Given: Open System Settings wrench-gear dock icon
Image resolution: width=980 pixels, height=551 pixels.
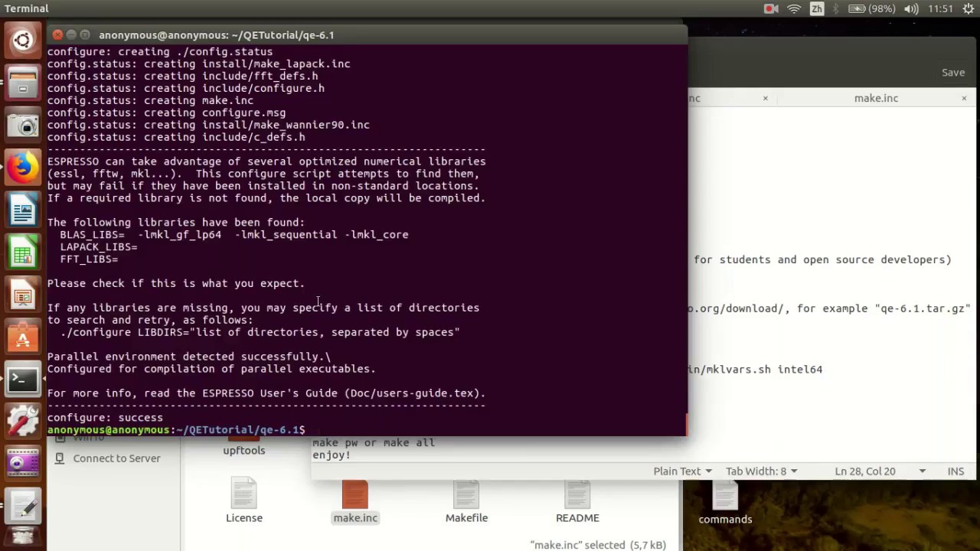Looking at the screenshot, I should point(23,422).
